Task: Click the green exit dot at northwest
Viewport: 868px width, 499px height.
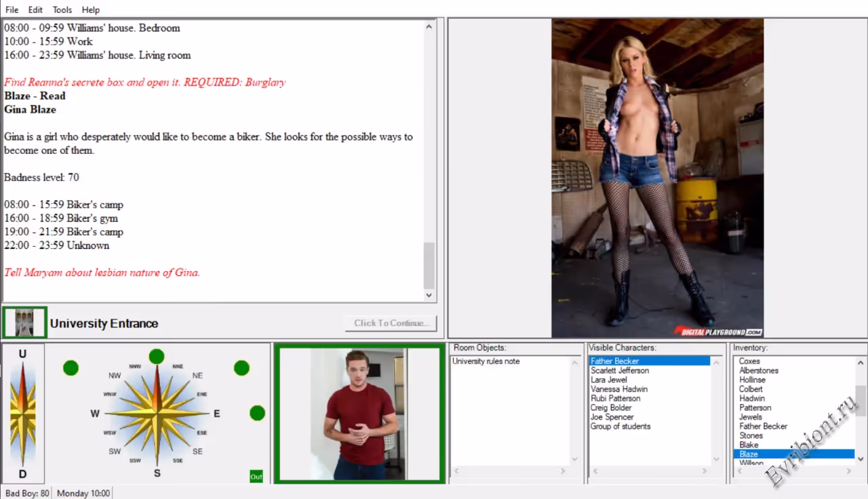Action: coord(71,368)
